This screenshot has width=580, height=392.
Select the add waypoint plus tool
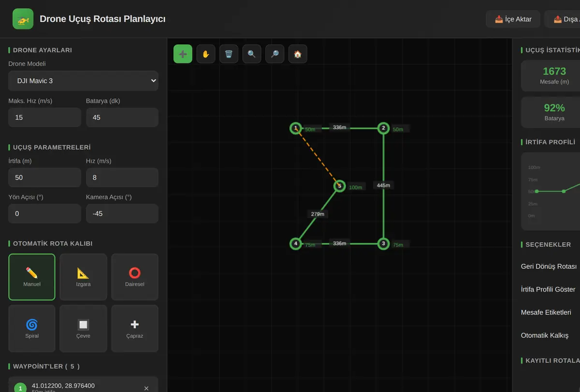183,54
